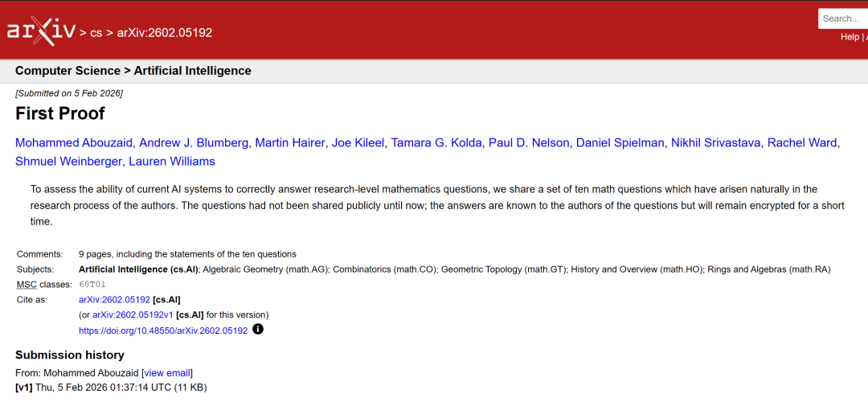Open the arXiv:2602.05192v1 version link

coord(133,314)
